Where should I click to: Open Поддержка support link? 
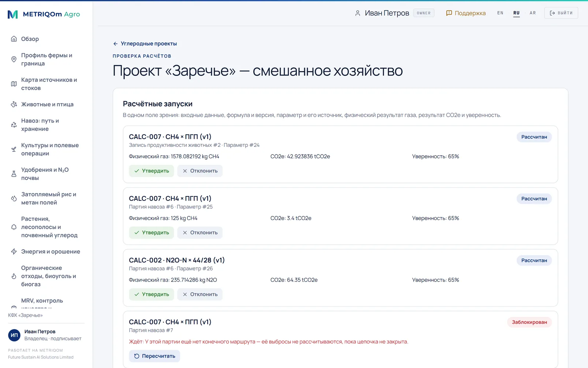[466, 13]
